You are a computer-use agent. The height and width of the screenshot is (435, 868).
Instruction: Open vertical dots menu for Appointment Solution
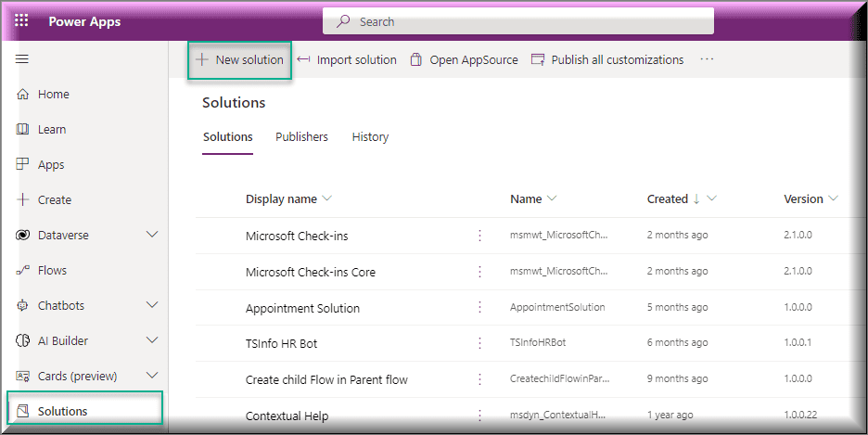[480, 307]
